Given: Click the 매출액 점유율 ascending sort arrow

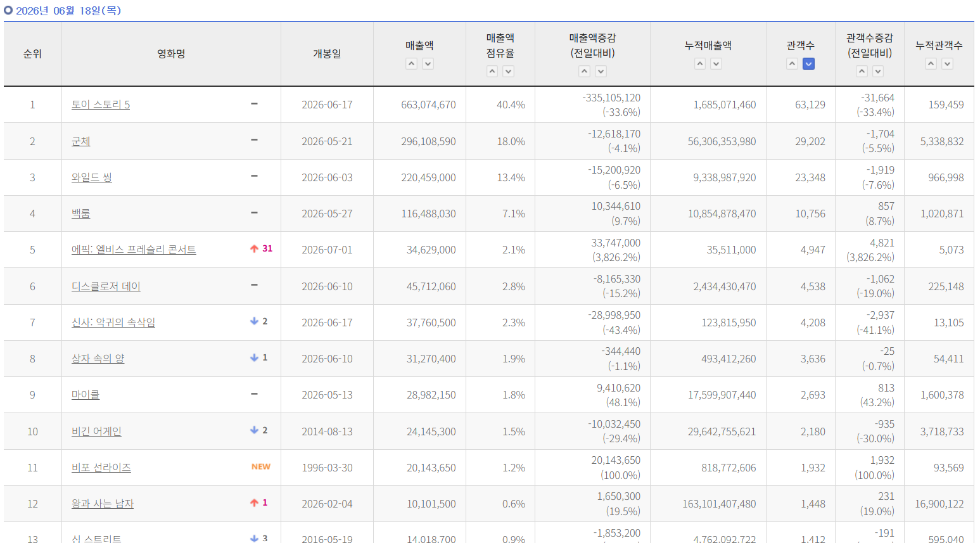Looking at the screenshot, I should (492, 72).
